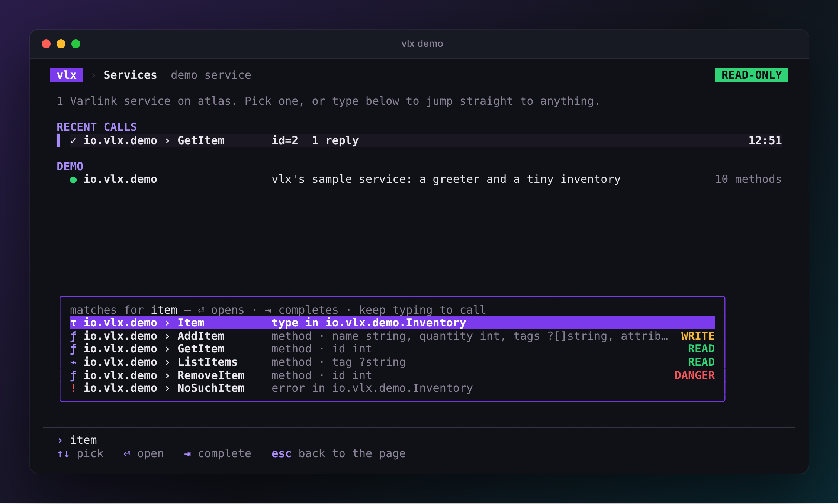The image size is (839, 504).
Task: Click the up-down arrows pick hint
Action: point(80,453)
